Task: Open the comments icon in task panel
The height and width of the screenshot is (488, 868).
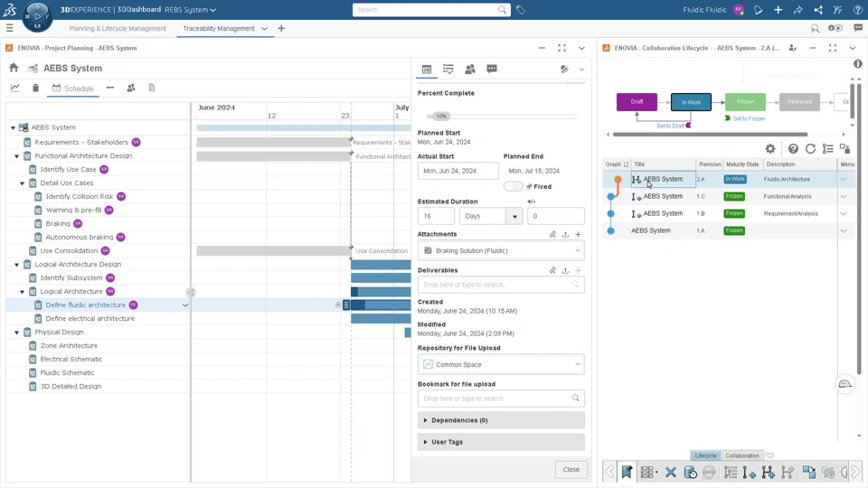Action: 492,69
